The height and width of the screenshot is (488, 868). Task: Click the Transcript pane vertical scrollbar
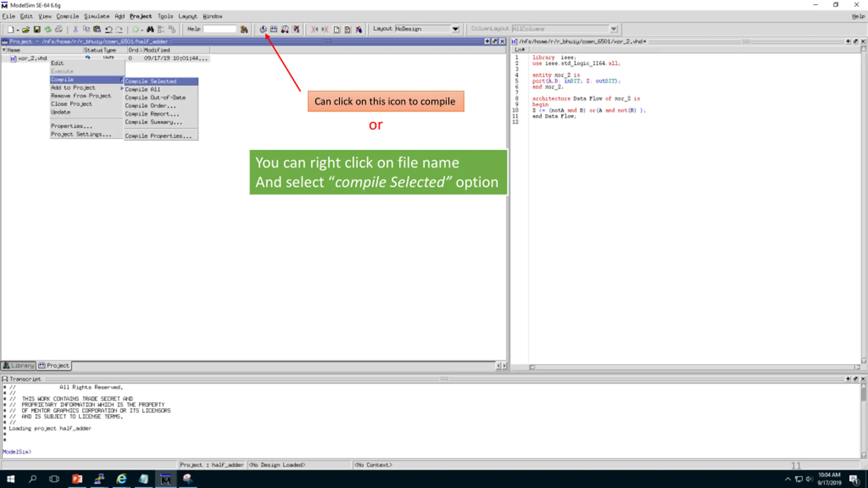click(x=863, y=421)
